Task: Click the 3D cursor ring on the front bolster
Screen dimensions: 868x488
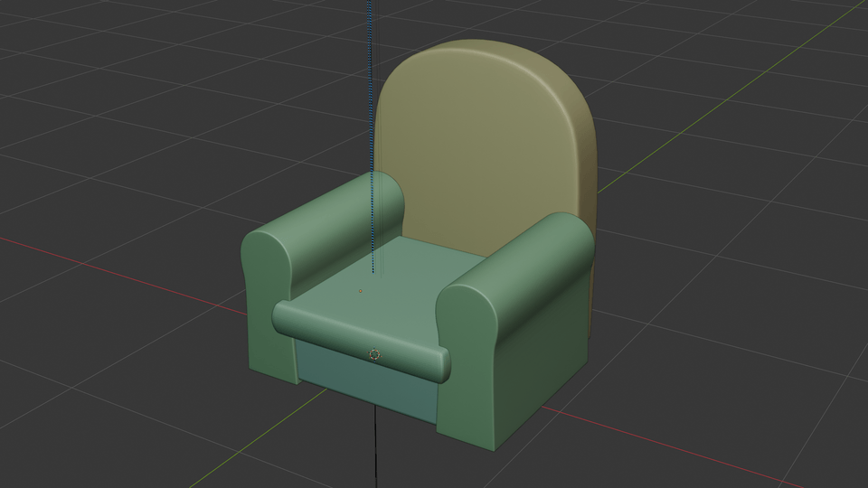Action: (x=374, y=354)
